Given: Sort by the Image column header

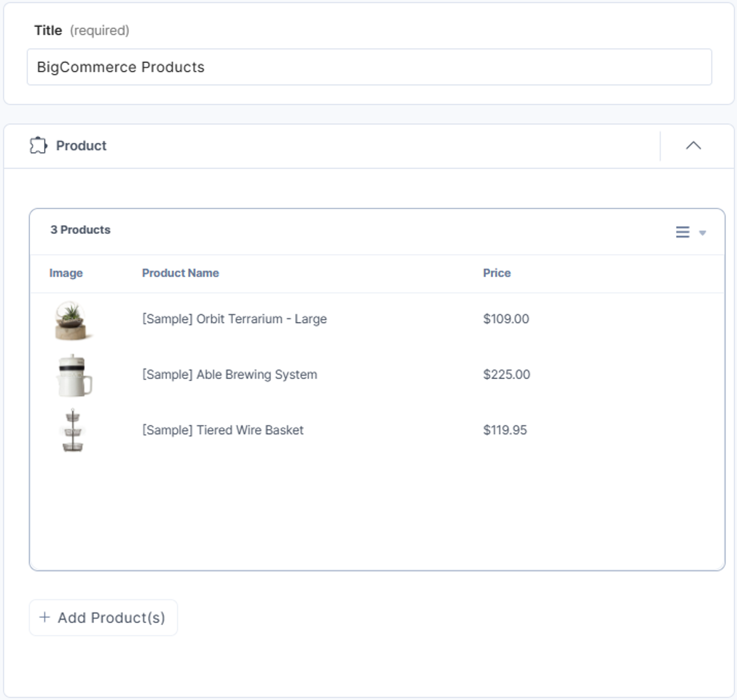Looking at the screenshot, I should [66, 273].
